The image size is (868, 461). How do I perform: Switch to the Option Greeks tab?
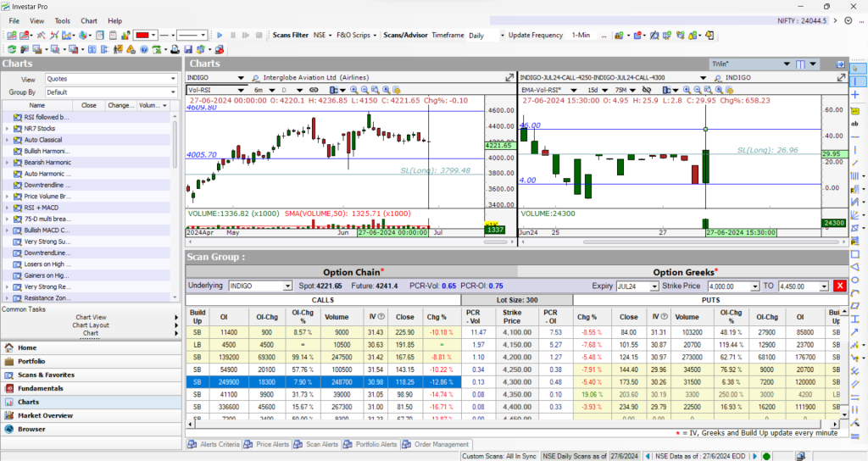pyautogui.click(x=685, y=272)
